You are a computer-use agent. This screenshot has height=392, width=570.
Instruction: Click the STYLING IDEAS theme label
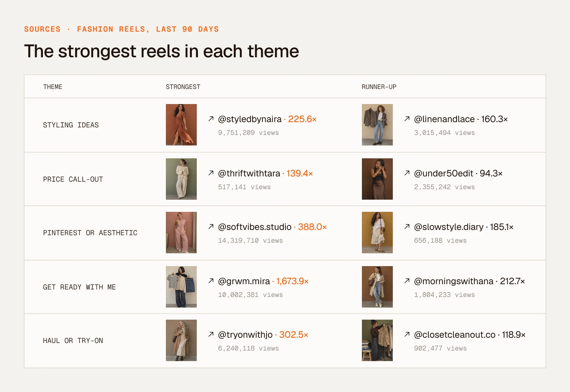pos(71,125)
